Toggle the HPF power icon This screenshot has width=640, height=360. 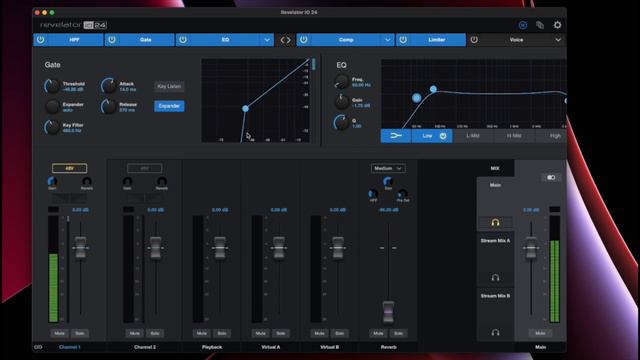point(40,40)
